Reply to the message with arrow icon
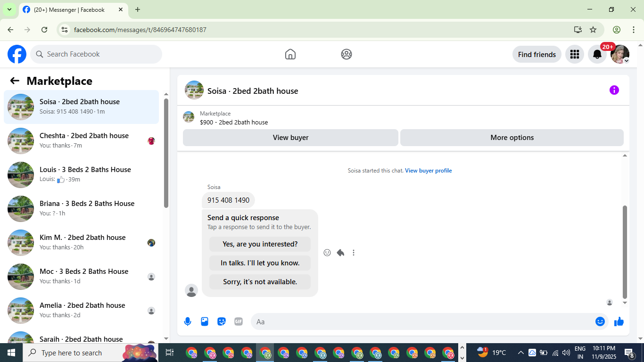 pyautogui.click(x=340, y=253)
